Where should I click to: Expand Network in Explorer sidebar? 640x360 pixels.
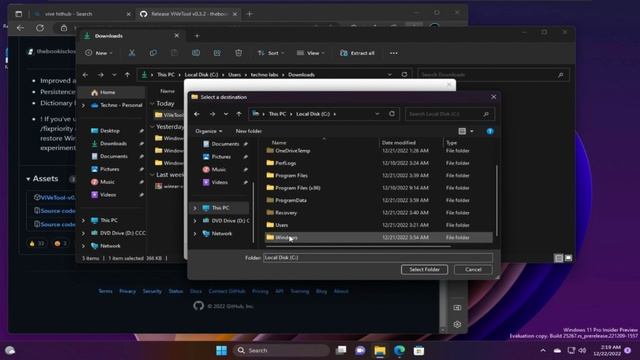click(84, 246)
